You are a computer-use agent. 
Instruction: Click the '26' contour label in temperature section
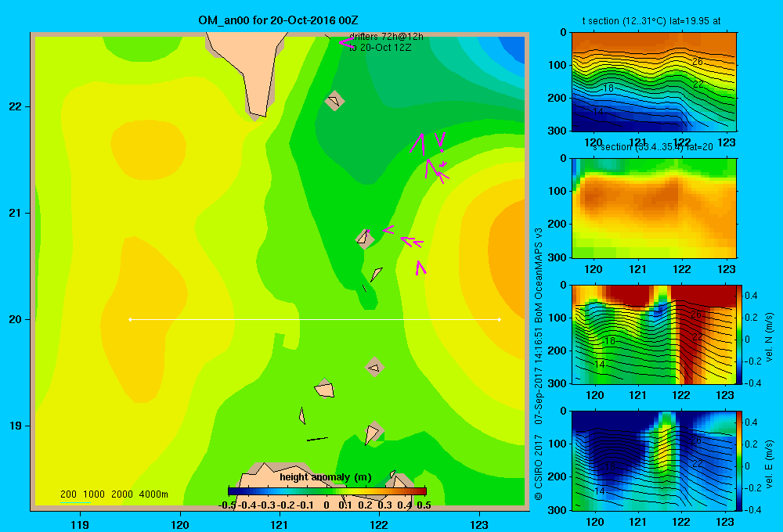[698, 61]
